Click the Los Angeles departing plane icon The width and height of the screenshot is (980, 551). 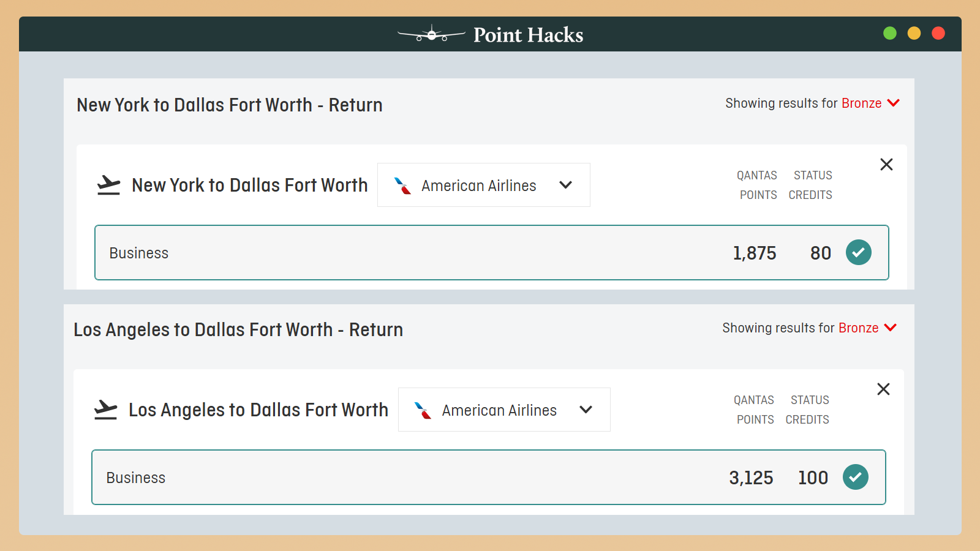105,410
